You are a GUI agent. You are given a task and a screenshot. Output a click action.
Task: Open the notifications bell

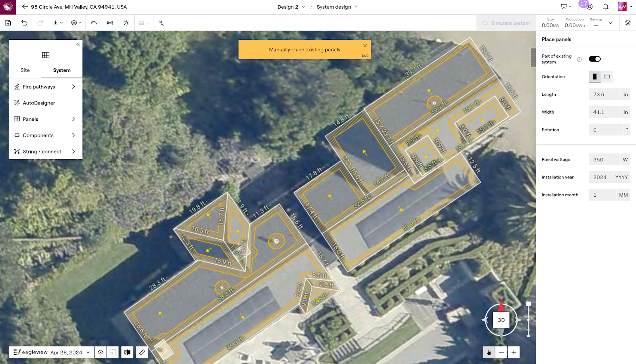[x=606, y=7]
